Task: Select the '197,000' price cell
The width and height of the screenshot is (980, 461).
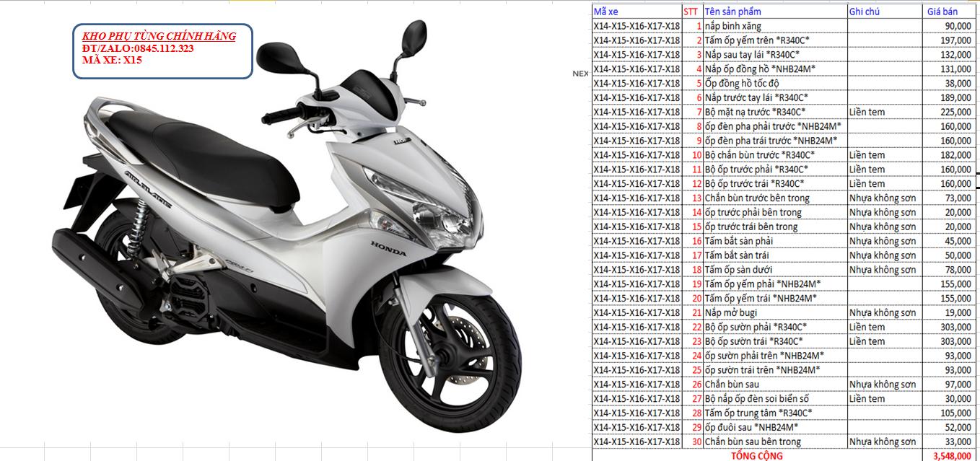Action: click(x=948, y=40)
